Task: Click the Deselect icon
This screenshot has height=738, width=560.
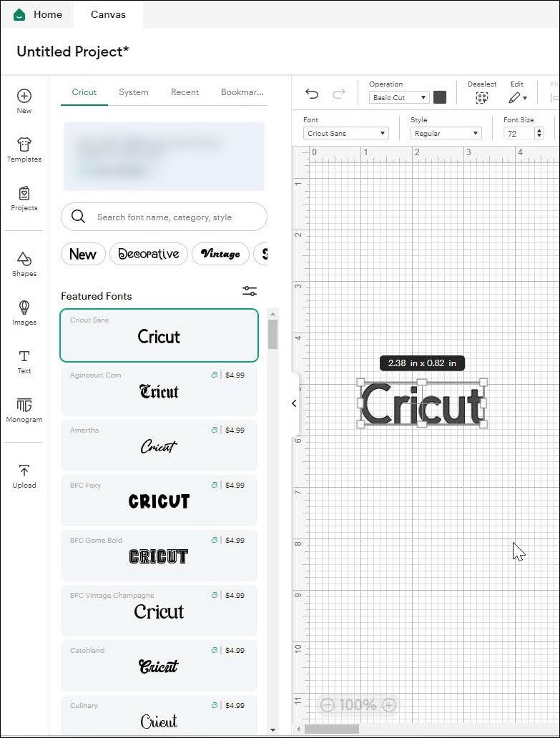Action: point(482,97)
